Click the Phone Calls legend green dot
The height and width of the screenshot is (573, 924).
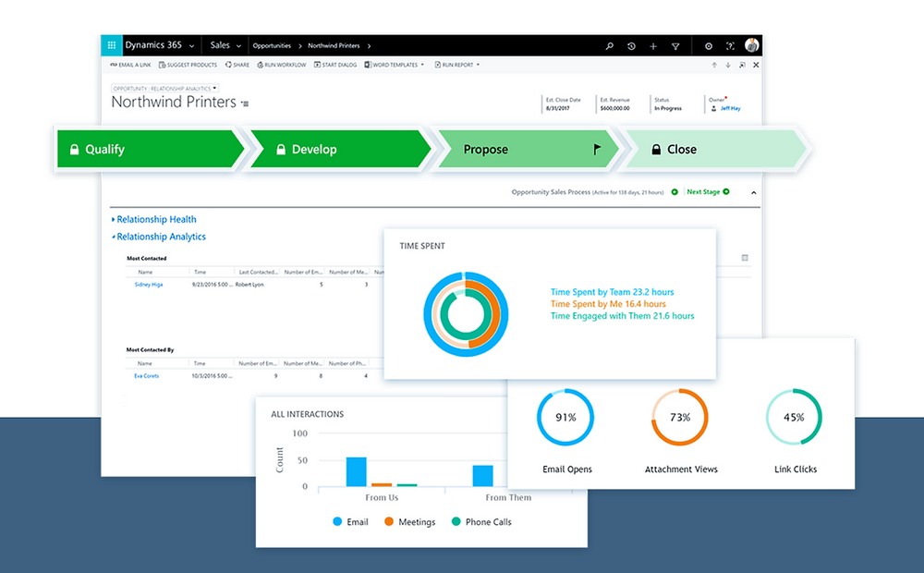pyautogui.click(x=456, y=522)
